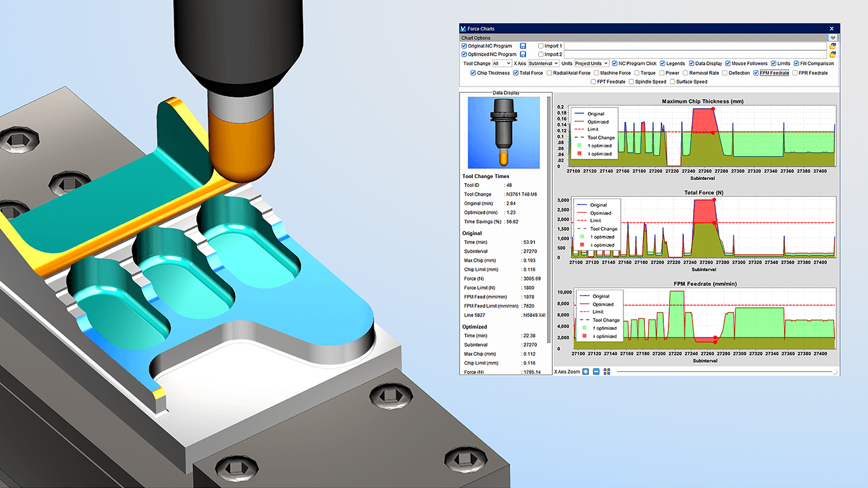Viewport: 868px width, 488px height.
Task: Open the folder browser for Import 2
Action: click(x=832, y=54)
